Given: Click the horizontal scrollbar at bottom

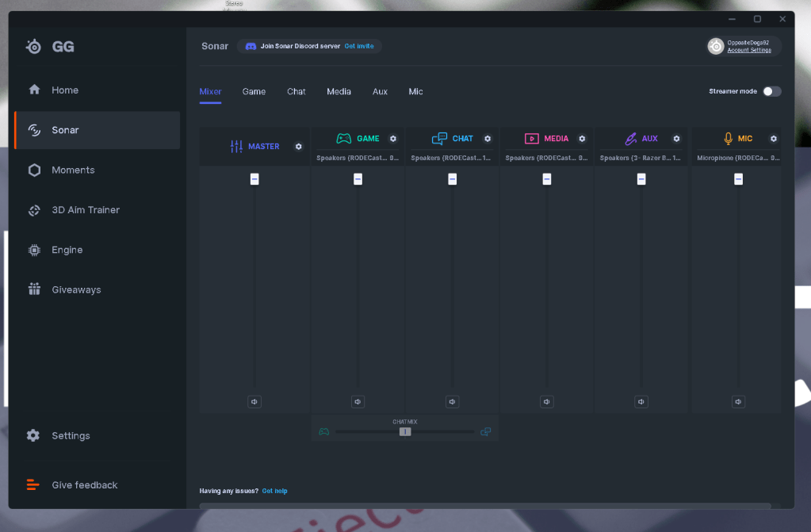Looking at the screenshot, I should click(485, 506).
